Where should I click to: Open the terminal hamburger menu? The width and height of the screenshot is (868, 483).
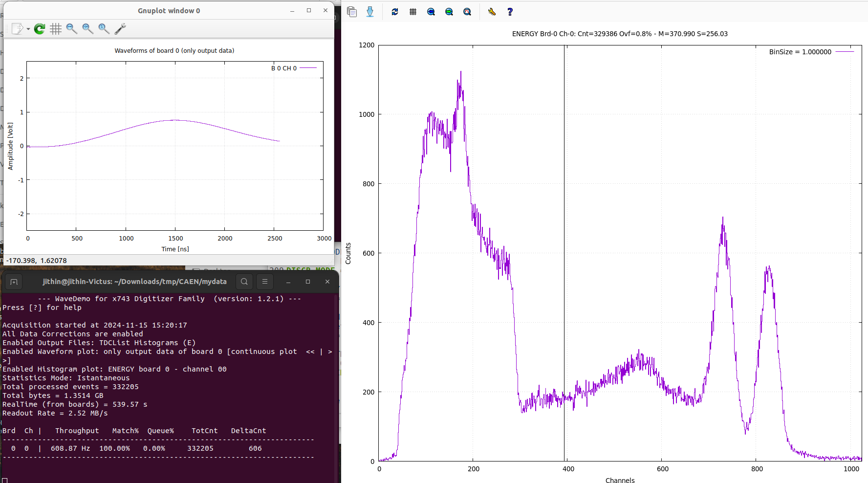click(x=265, y=282)
